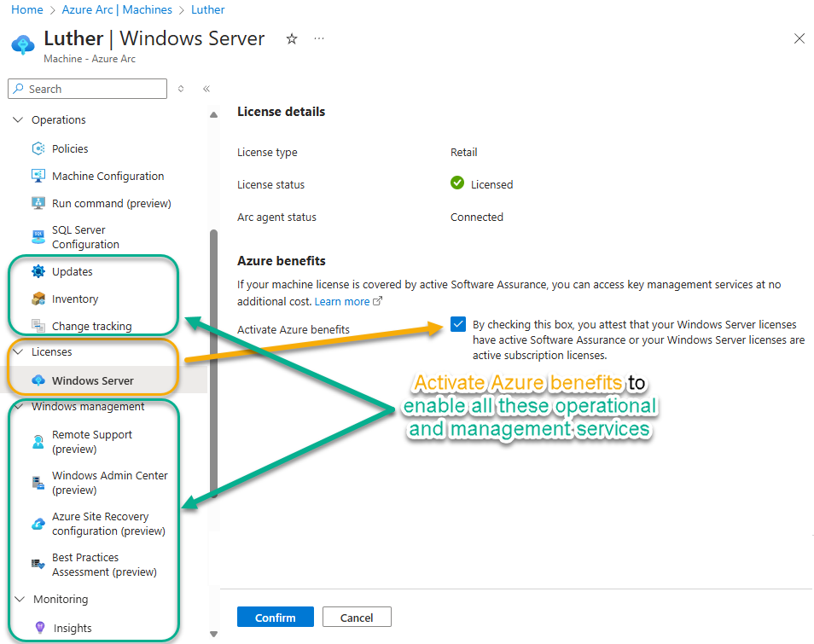
Task: Collapse the sidebar with double-chevron icon
Action: [x=206, y=89]
